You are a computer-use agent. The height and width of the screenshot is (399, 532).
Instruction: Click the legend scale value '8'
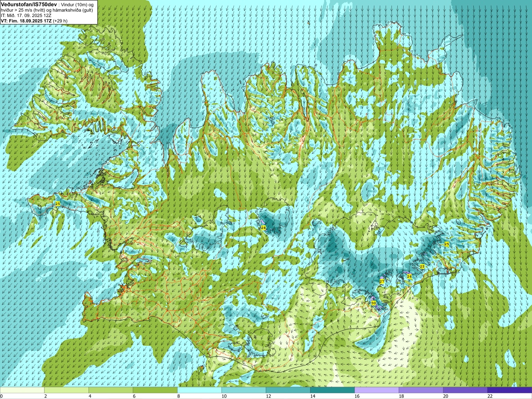(x=178, y=396)
